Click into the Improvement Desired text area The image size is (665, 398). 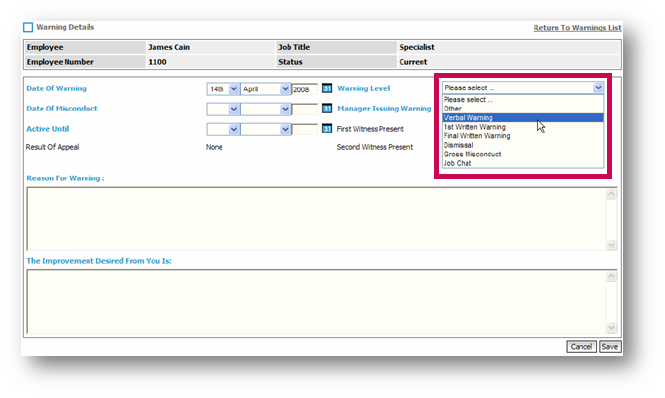[316, 301]
